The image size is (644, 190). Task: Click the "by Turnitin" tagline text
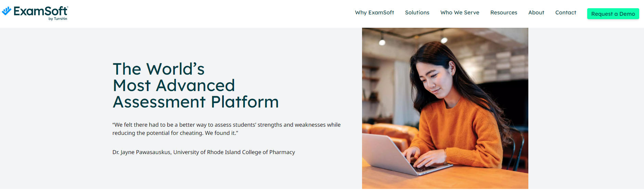point(58,19)
